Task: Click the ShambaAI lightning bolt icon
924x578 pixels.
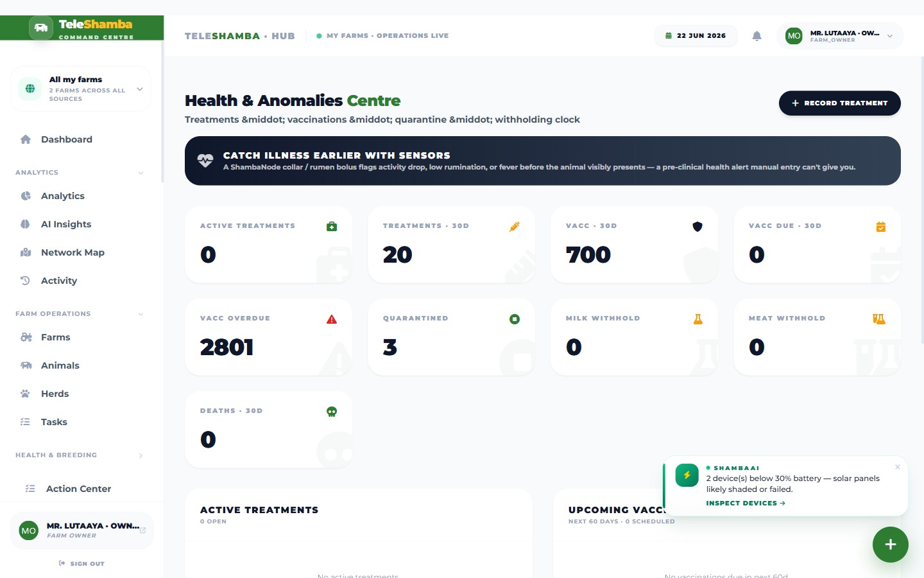Action: [x=687, y=475]
